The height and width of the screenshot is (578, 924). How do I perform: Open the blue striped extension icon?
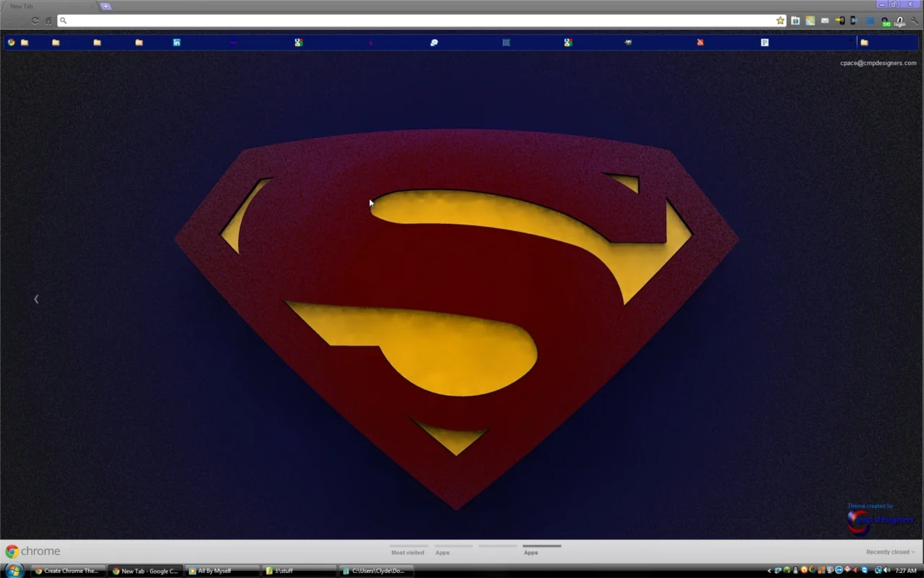coord(870,21)
